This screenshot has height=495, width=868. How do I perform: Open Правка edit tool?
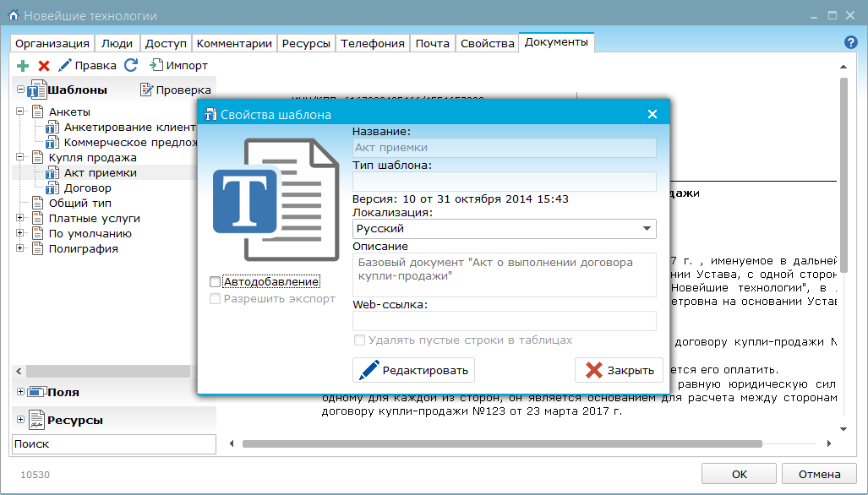(87, 65)
